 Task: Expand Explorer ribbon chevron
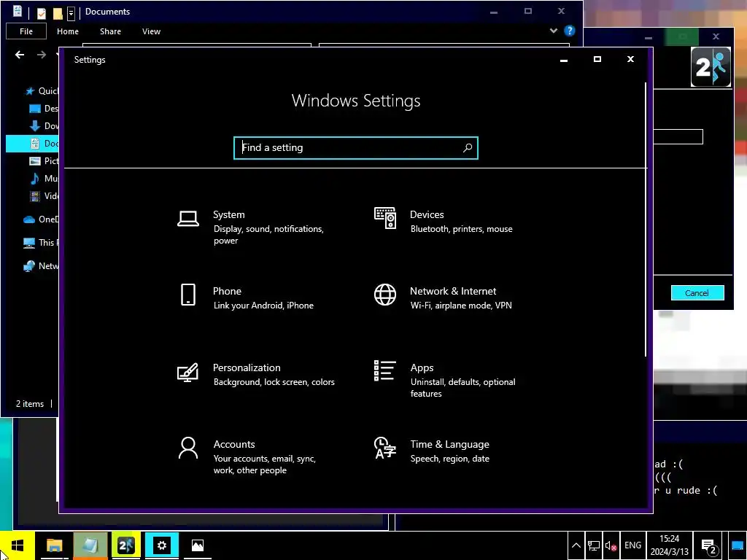coord(553,31)
